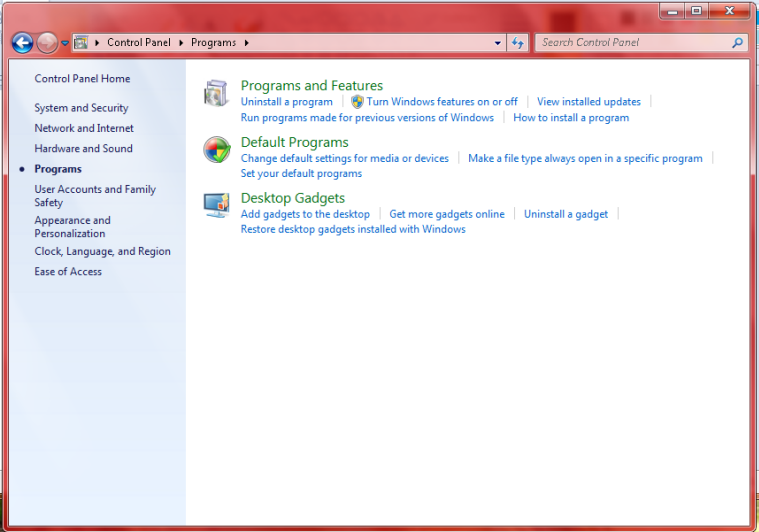
Task: Open the recent pages dropdown arrow
Action: point(65,43)
